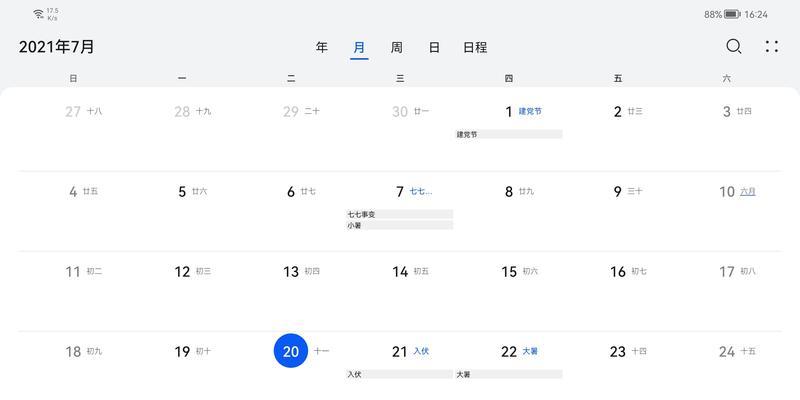This screenshot has height=400, width=800.
Task: Tap the 88% battery percentage text
Action: (x=713, y=14)
